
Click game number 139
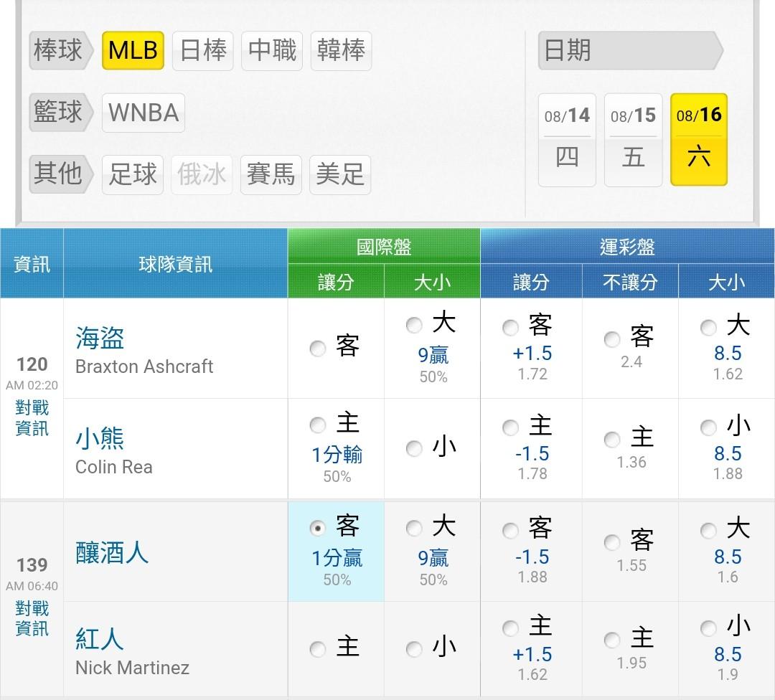(32, 565)
